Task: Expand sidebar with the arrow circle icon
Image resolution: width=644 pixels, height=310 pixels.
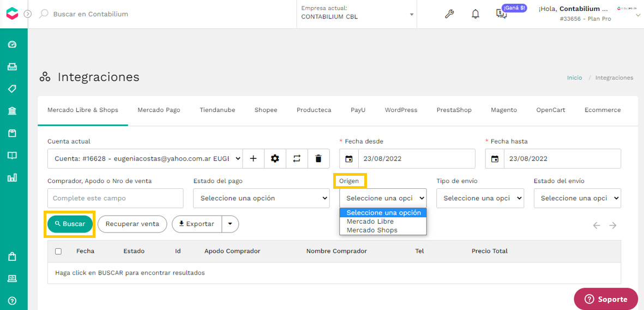Action: click(x=27, y=14)
